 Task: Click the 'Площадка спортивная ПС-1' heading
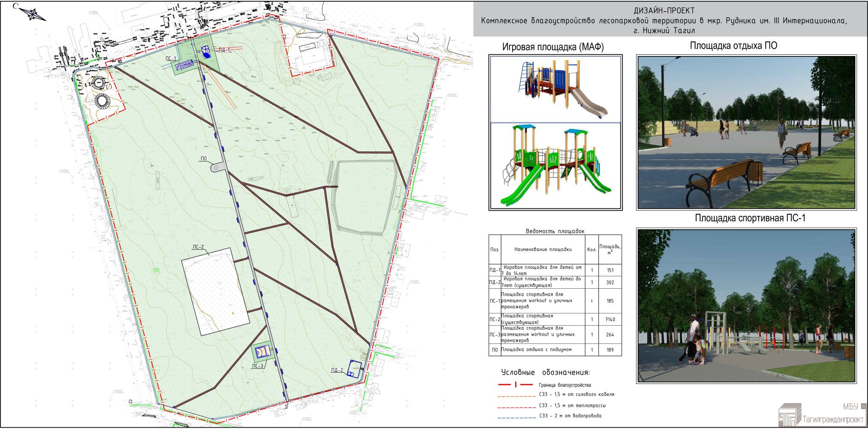(x=750, y=218)
